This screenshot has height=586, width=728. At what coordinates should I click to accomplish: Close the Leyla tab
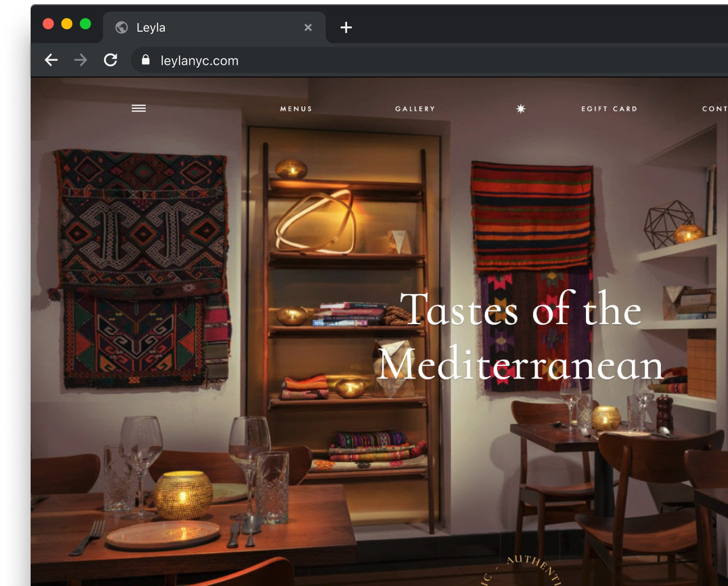pos(308,27)
